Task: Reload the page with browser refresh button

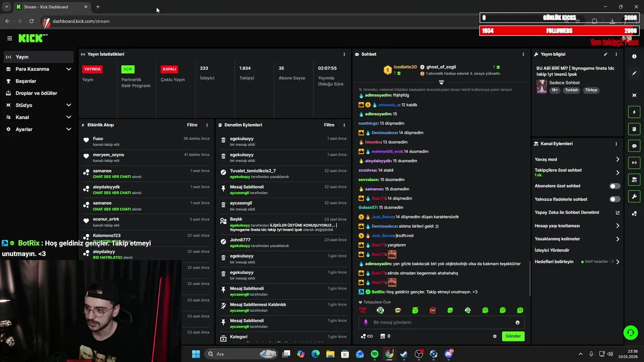Action: pyautogui.click(x=31, y=21)
